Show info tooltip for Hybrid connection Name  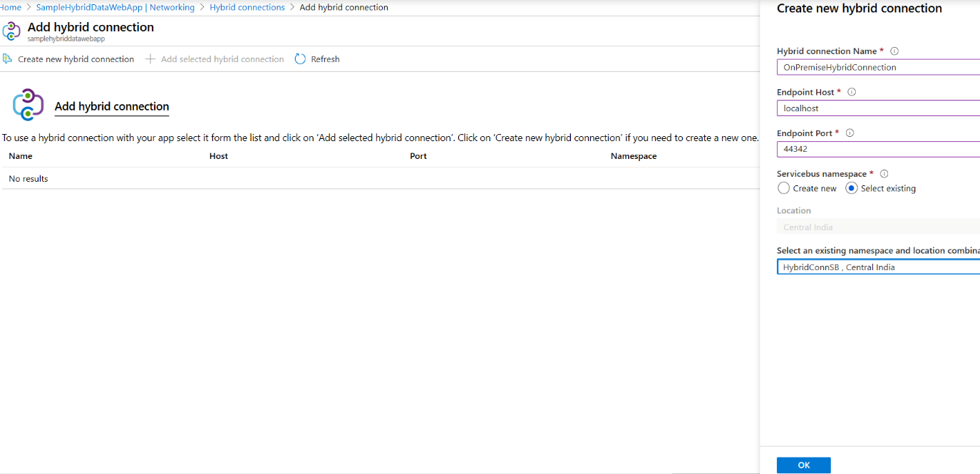click(x=894, y=51)
